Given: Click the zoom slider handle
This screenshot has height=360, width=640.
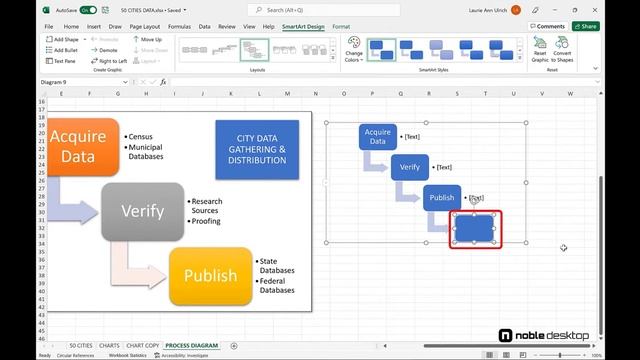Looking at the screenshot, I should click(560, 355).
